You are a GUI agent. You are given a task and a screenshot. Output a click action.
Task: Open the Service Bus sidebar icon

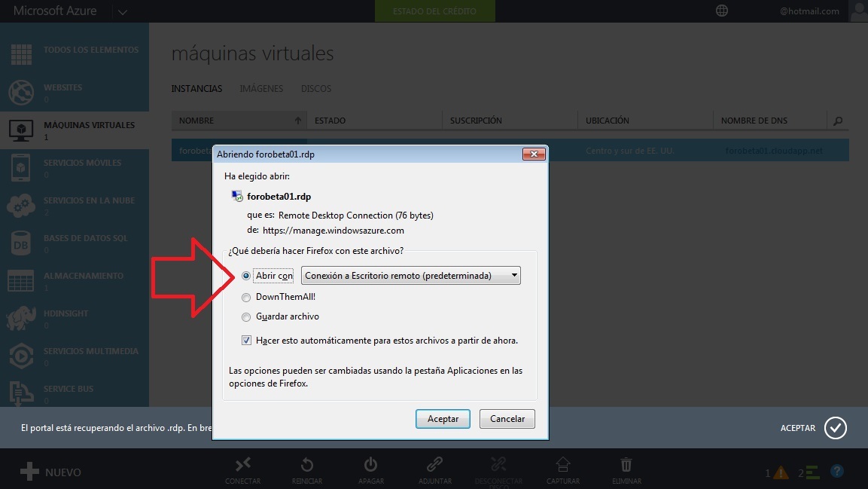pyautogui.click(x=21, y=393)
